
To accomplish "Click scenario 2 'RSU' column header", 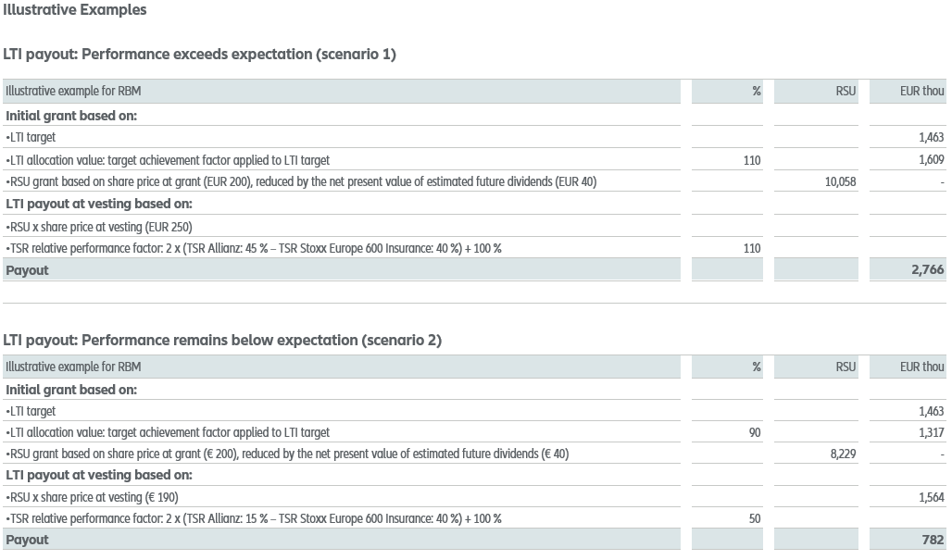I will click(x=846, y=367).
